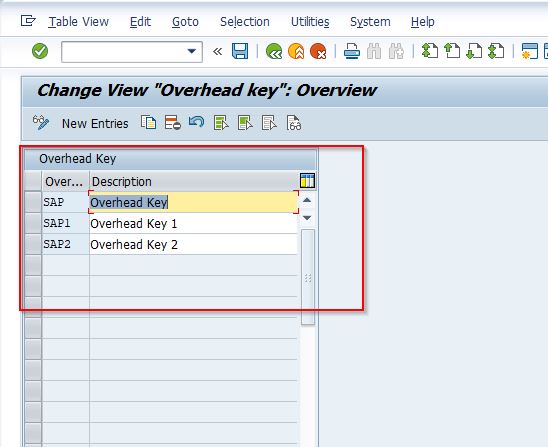Click the red Cancel icon

[x=318, y=51]
